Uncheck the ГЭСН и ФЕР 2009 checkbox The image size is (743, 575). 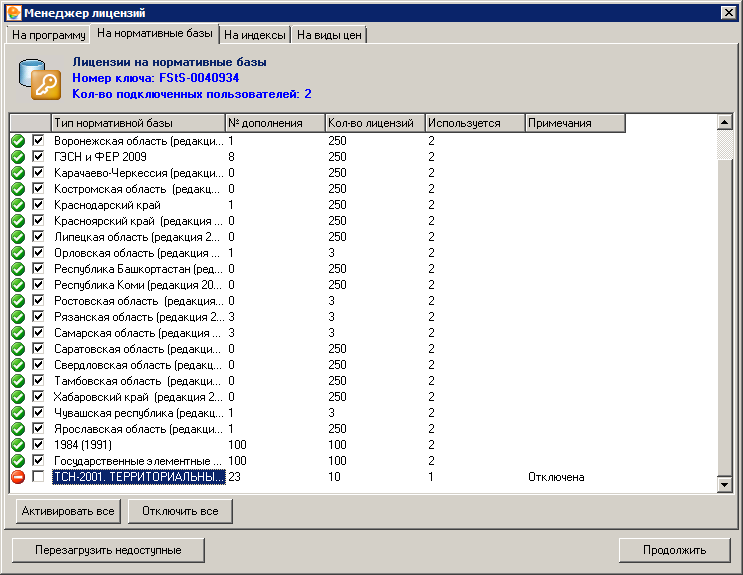point(38,157)
